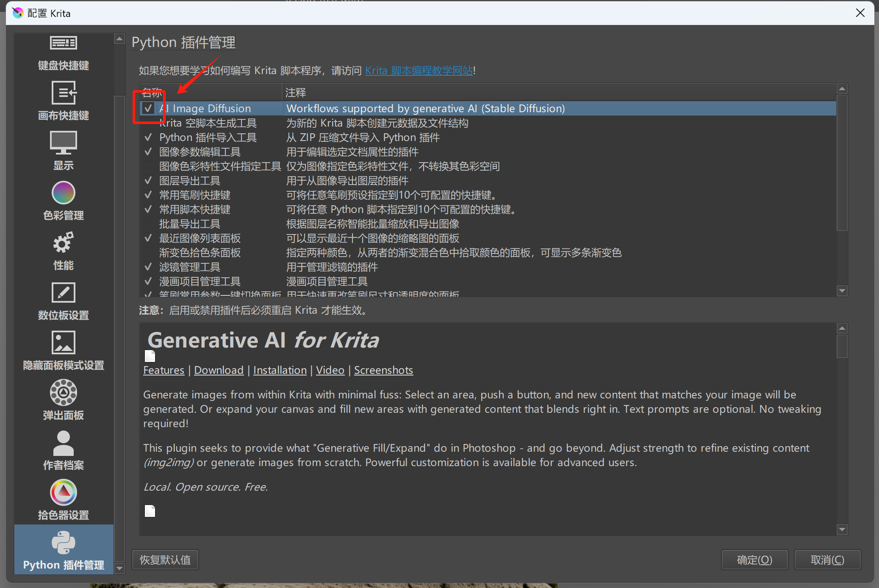Toggle the 最近图像列表面板 checkbox

coord(148,238)
